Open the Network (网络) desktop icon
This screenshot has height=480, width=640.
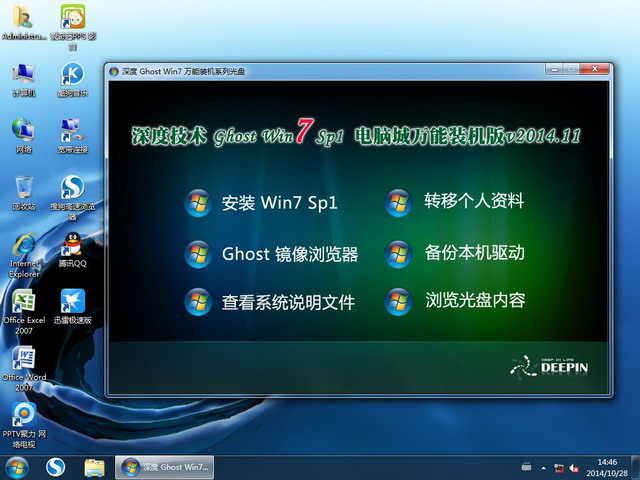point(24,136)
